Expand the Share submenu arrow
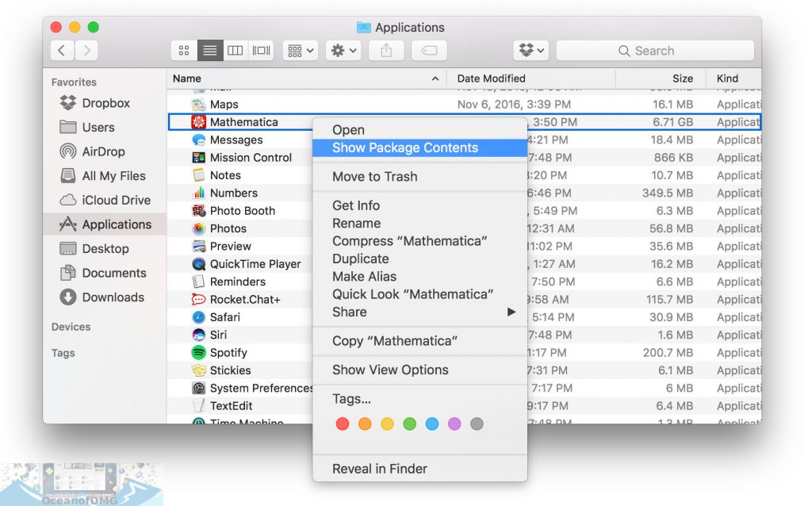The width and height of the screenshot is (812, 506). 511,312
